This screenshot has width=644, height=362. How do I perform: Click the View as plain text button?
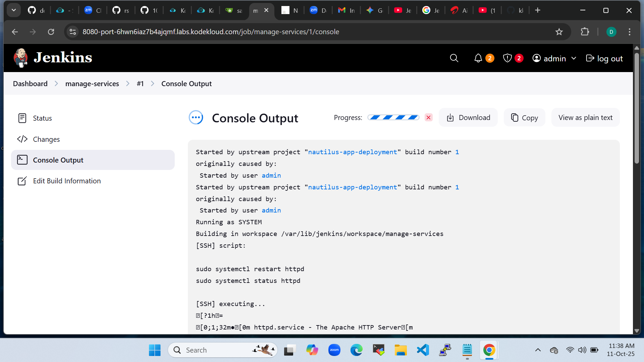coord(585,118)
